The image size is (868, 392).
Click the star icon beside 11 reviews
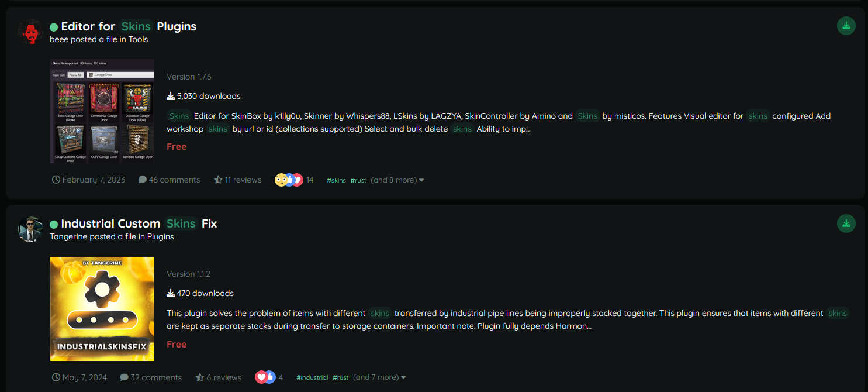(x=218, y=180)
